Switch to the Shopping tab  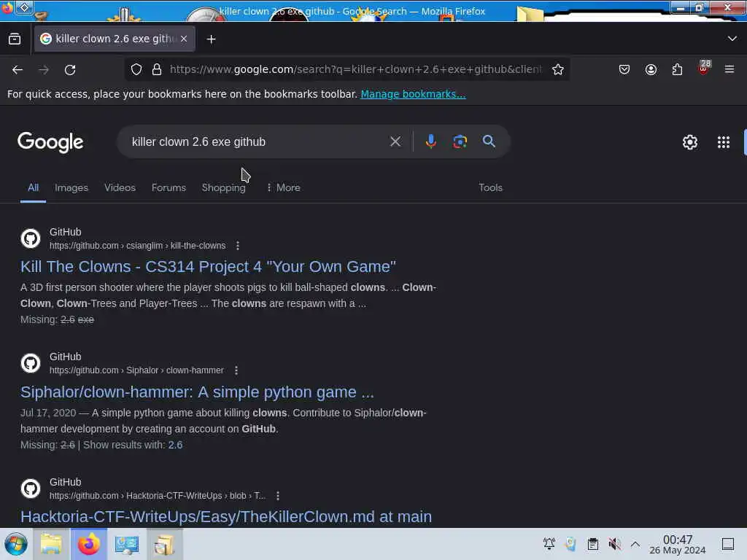pyautogui.click(x=223, y=187)
